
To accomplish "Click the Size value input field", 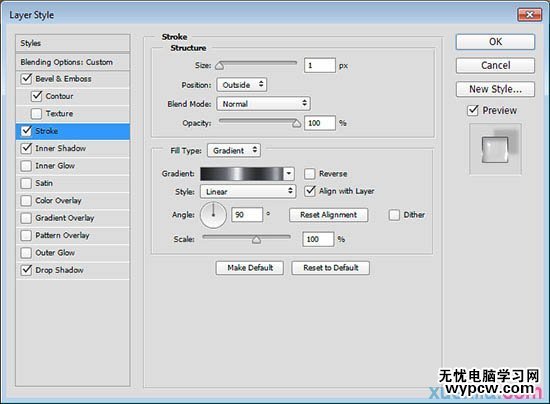I will pyautogui.click(x=320, y=66).
